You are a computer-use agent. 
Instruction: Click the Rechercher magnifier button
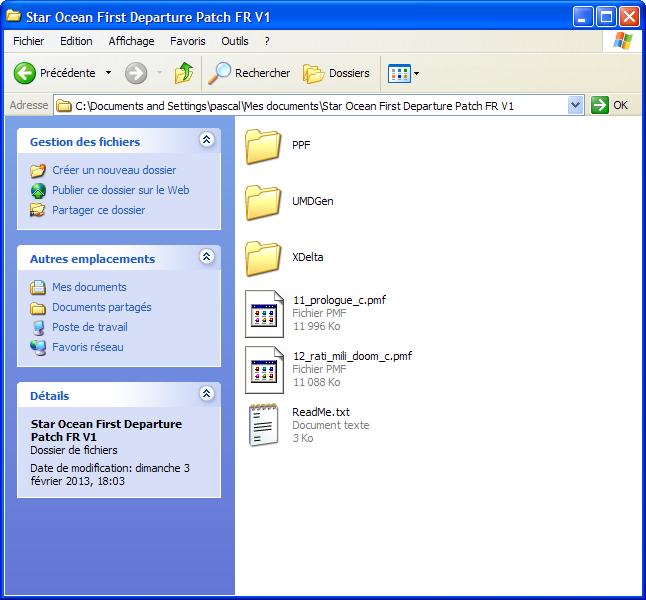click(249, 73)
